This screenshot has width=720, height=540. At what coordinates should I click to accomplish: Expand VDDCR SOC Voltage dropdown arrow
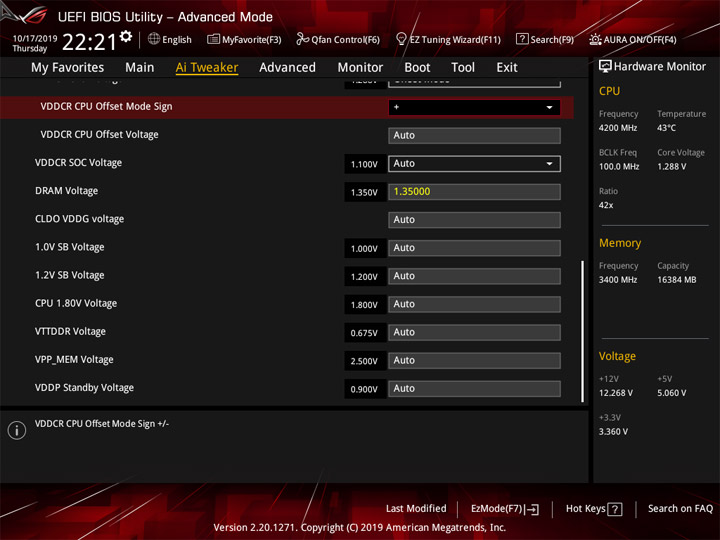549,164
